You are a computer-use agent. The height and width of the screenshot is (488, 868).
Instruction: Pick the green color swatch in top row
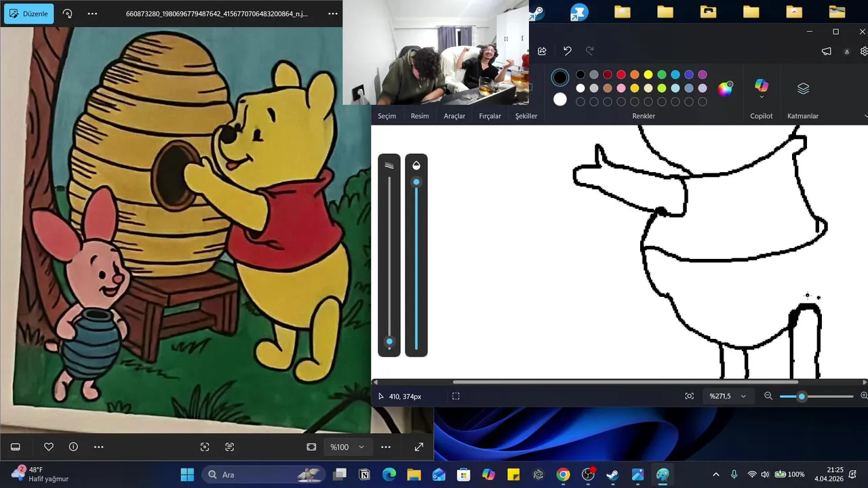[x=662, y=75]
